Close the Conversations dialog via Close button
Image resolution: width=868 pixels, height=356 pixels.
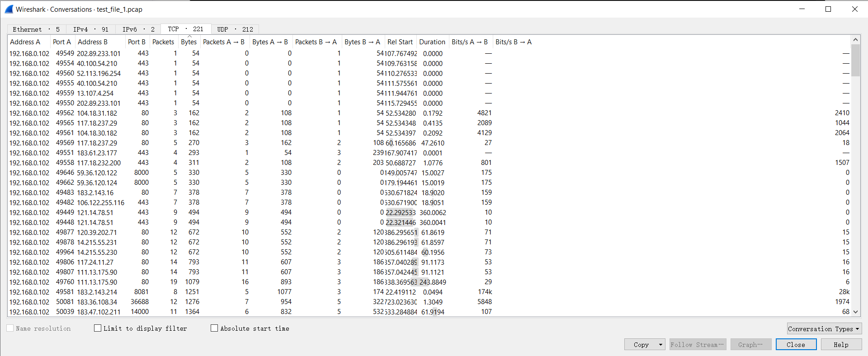click(796, 345)
